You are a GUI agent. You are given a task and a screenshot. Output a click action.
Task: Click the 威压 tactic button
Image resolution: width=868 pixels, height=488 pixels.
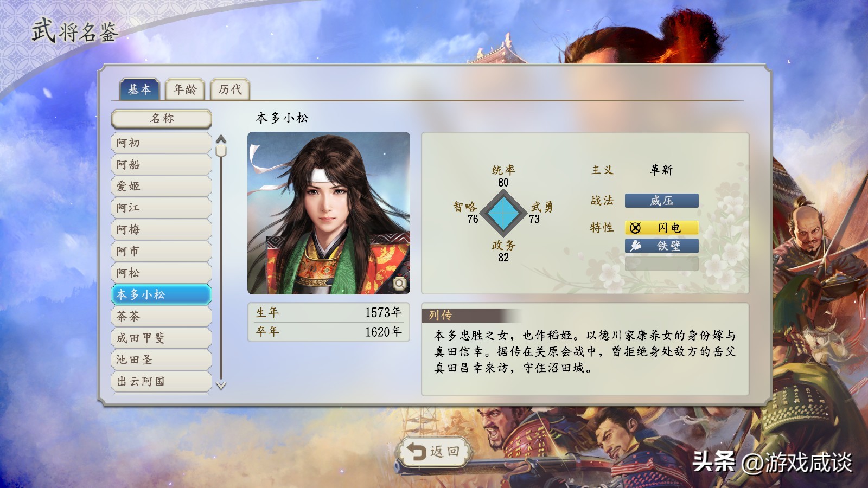point(661,201)
